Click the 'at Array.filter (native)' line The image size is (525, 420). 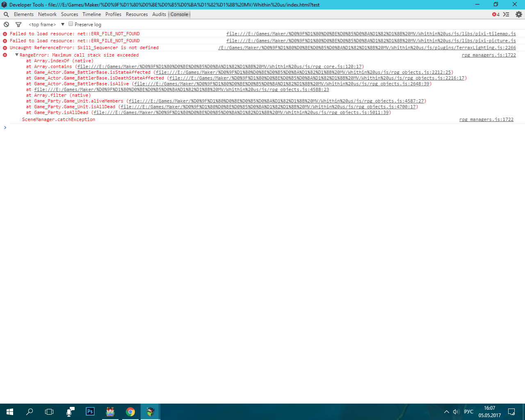pos(59,96)
